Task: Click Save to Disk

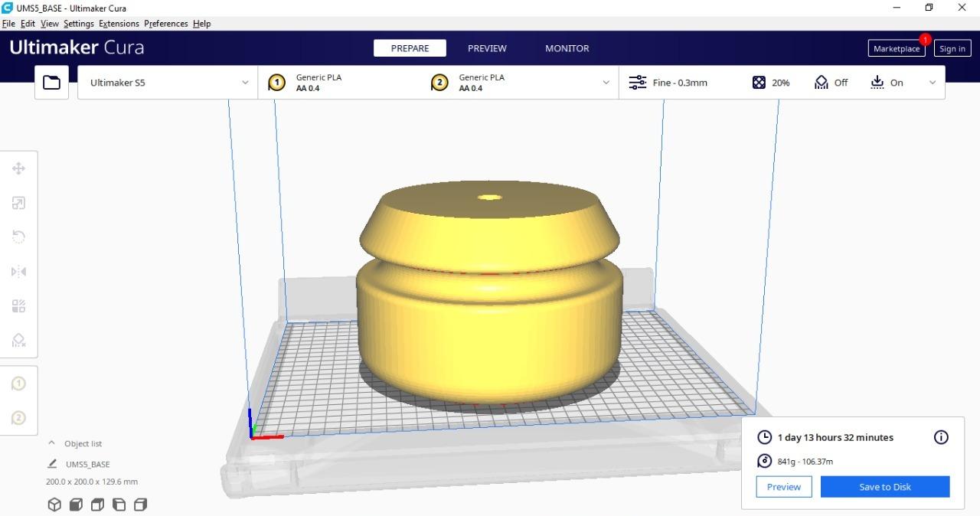Action: pos(885,487)
